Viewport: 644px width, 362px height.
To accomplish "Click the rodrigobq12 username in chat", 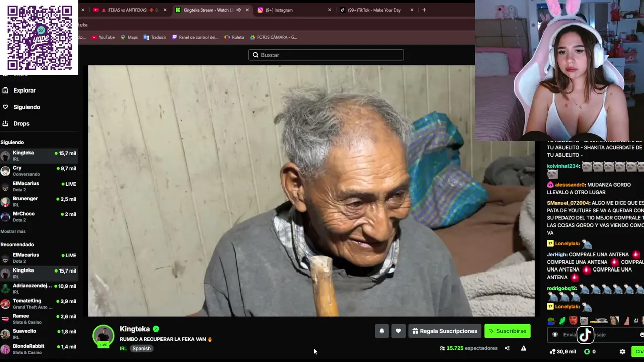I will (x=561, y=289).
